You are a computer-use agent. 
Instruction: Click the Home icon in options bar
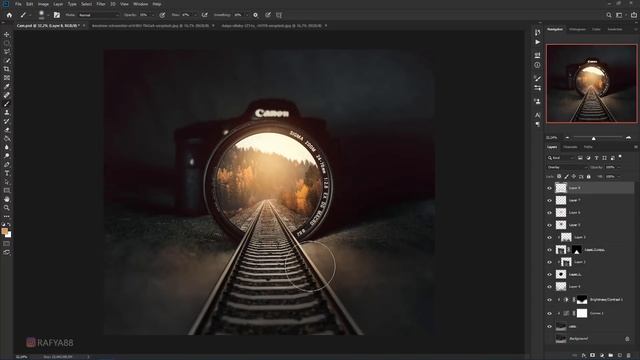[x=9, y=15]
